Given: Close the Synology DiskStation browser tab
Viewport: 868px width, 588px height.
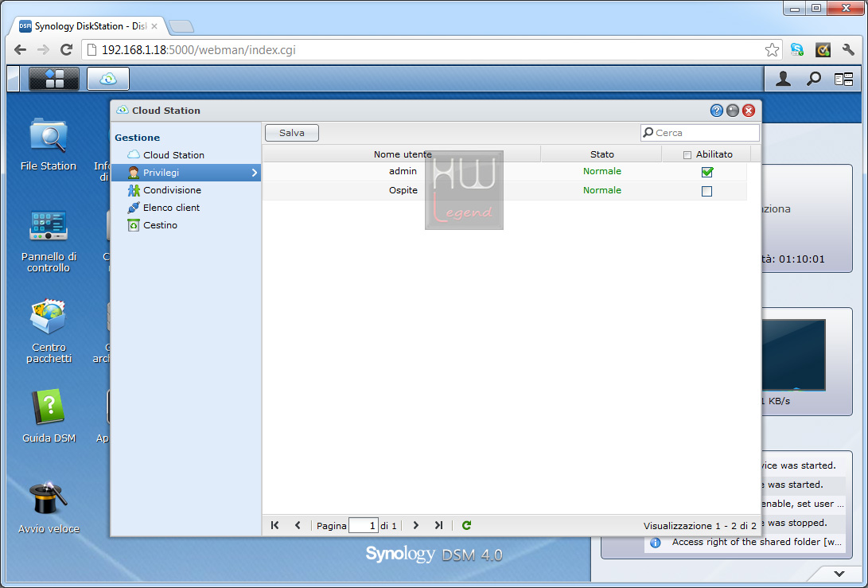Looking at the screenshot, I should [x=154, y=26].
